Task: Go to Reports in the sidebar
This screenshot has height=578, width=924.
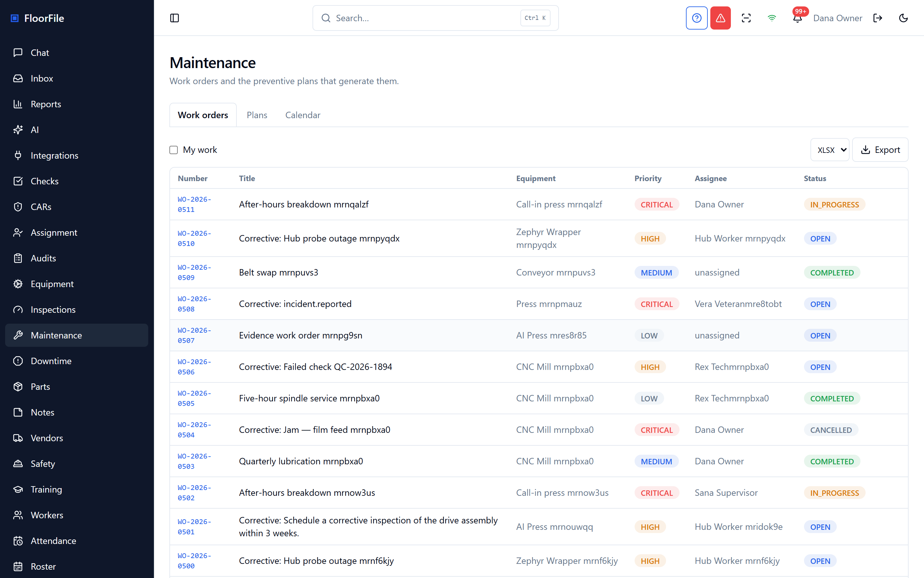Action: [x=76, y=104]
